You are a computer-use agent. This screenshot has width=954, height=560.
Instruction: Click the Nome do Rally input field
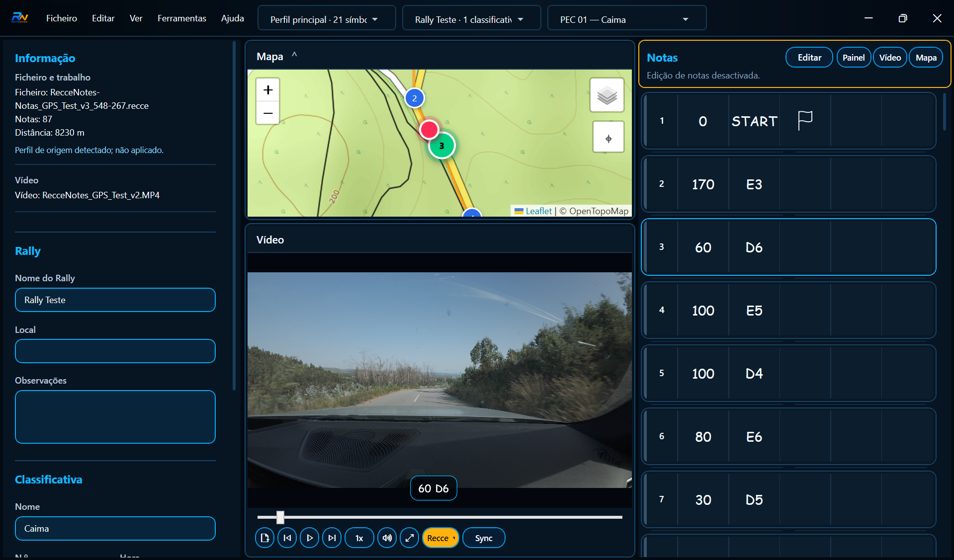click(115, 300)
